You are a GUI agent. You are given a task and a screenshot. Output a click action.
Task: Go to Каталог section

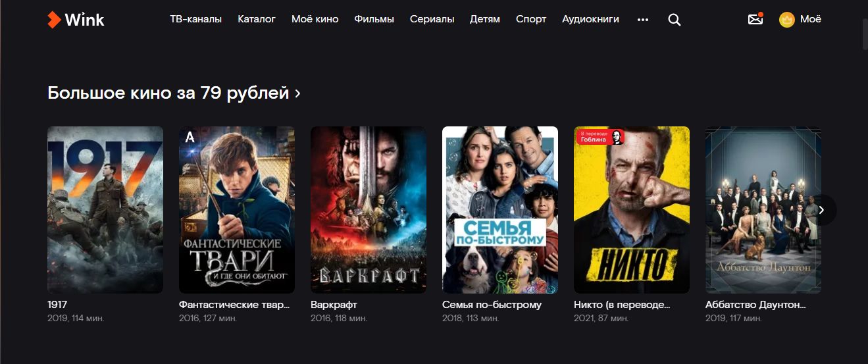[x=257, y=19]
